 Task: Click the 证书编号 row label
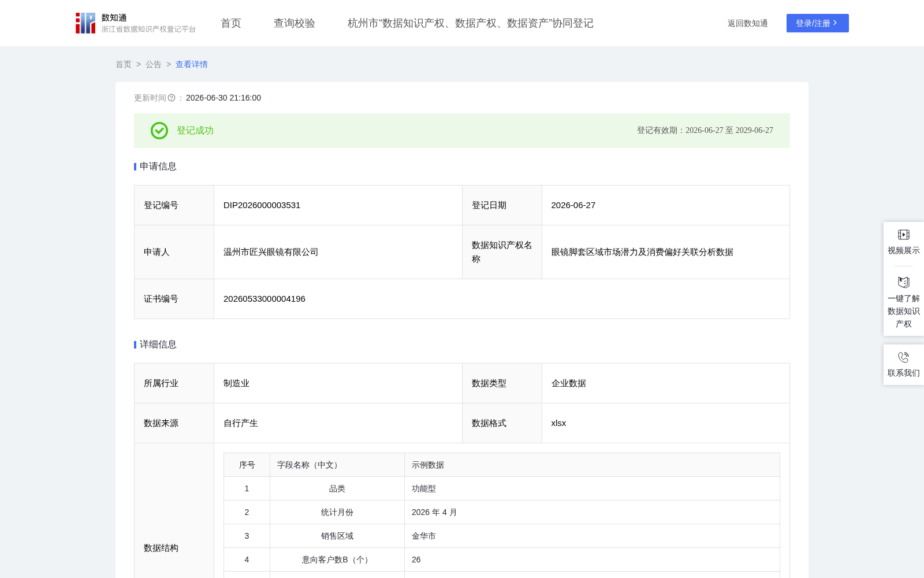[x=161, y=299]
